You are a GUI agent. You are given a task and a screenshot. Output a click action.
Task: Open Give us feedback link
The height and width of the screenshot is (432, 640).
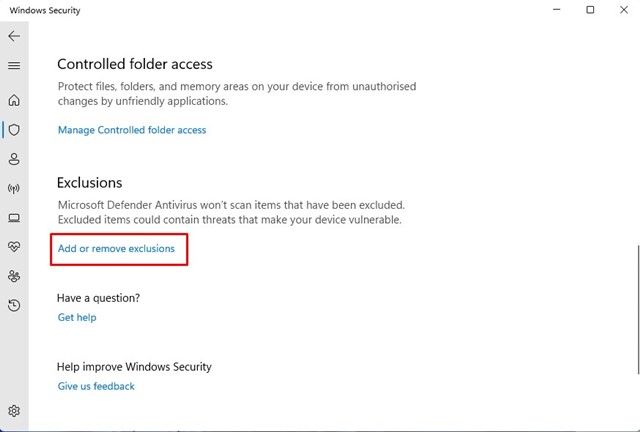pyautogui.click(x=96, y=386)
